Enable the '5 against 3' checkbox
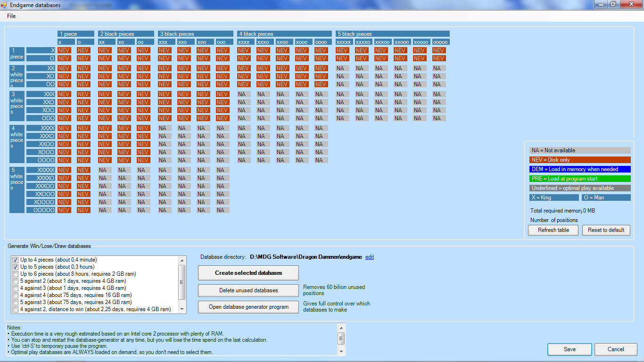This screenshot has width=644, height=362. 16,302
